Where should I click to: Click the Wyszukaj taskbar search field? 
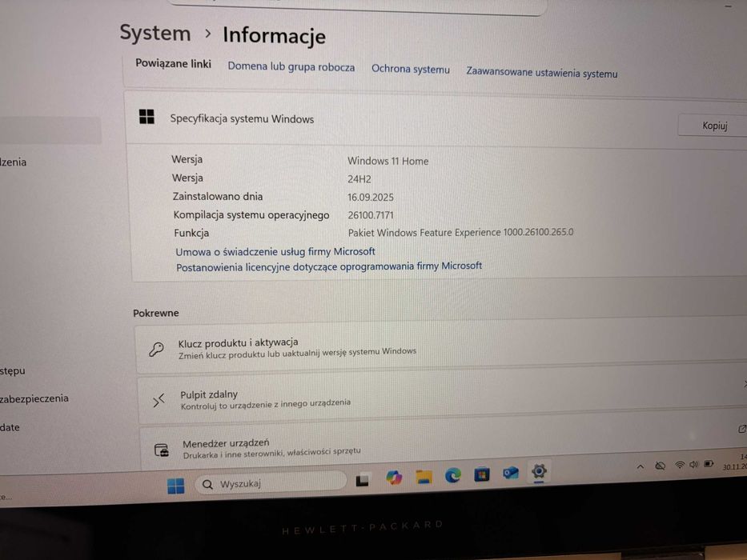(x=270, y=482)
